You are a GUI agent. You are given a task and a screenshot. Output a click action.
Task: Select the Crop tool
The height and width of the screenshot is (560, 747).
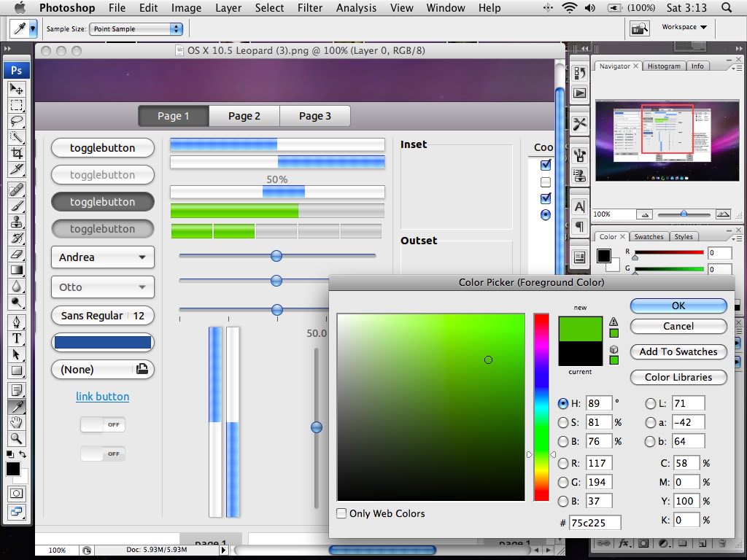pos(17,153)
